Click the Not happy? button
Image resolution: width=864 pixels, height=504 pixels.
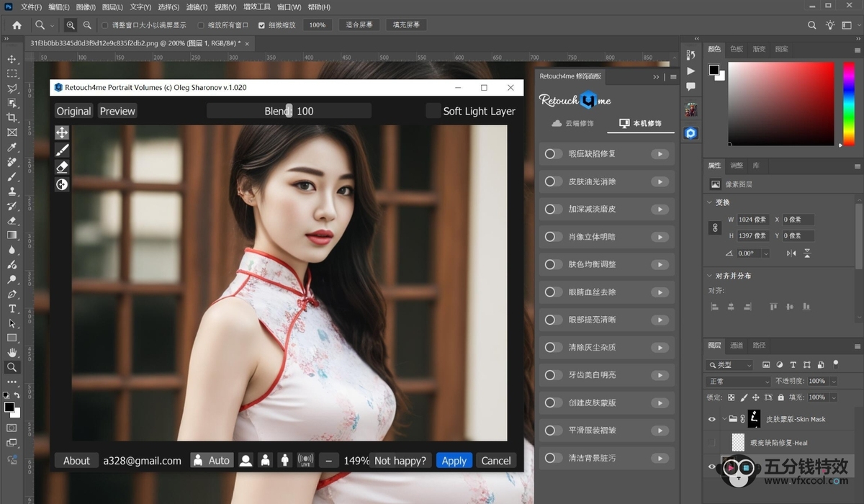click(400, 461)
